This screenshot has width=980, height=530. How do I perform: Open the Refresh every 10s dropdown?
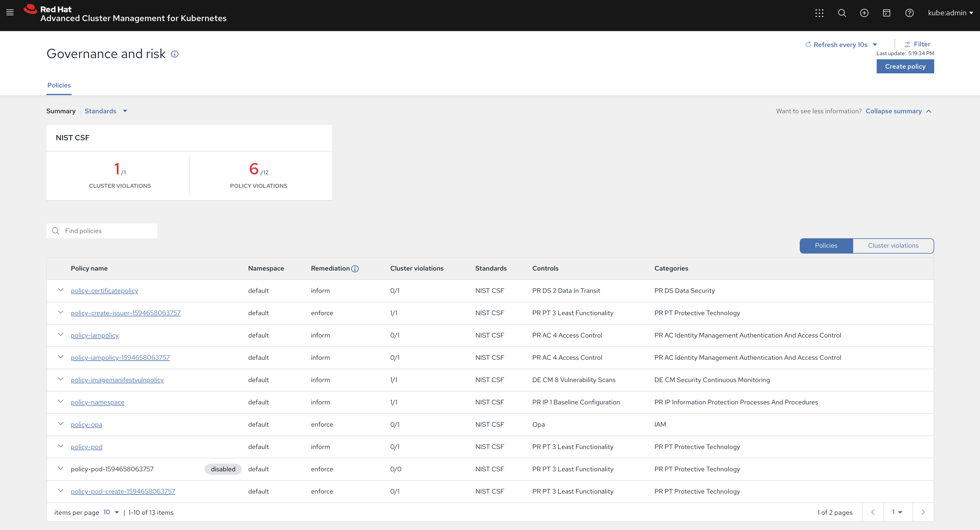pos(841,45)
